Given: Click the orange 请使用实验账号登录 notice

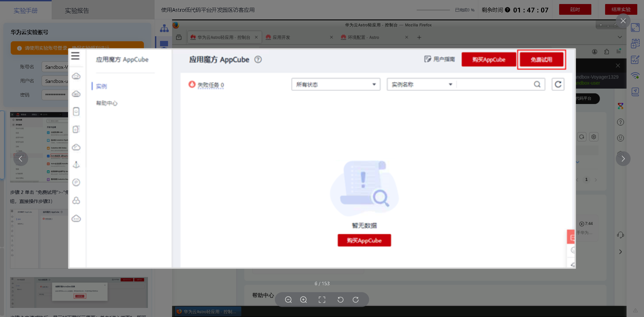Looking at the screenshot, I should (77, 48).
